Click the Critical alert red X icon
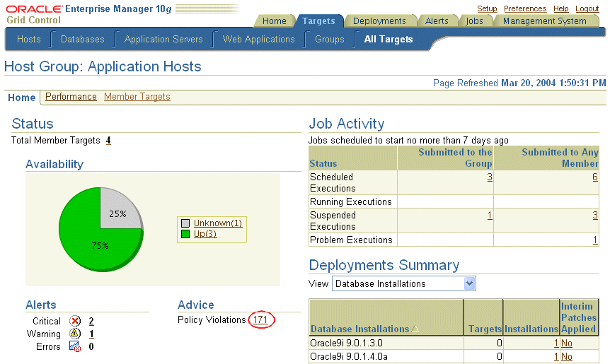Viewport: 610px width, 364px height. (x=75, y=321)
